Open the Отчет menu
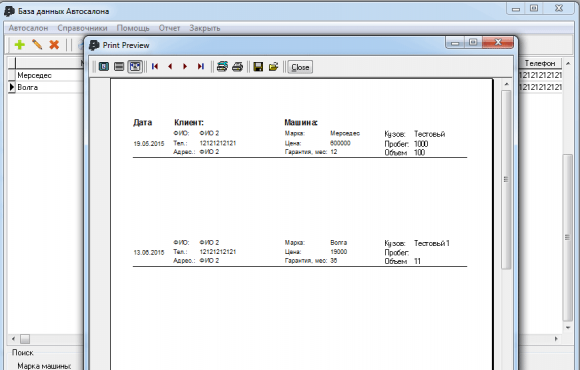 (x=169, y=28)
